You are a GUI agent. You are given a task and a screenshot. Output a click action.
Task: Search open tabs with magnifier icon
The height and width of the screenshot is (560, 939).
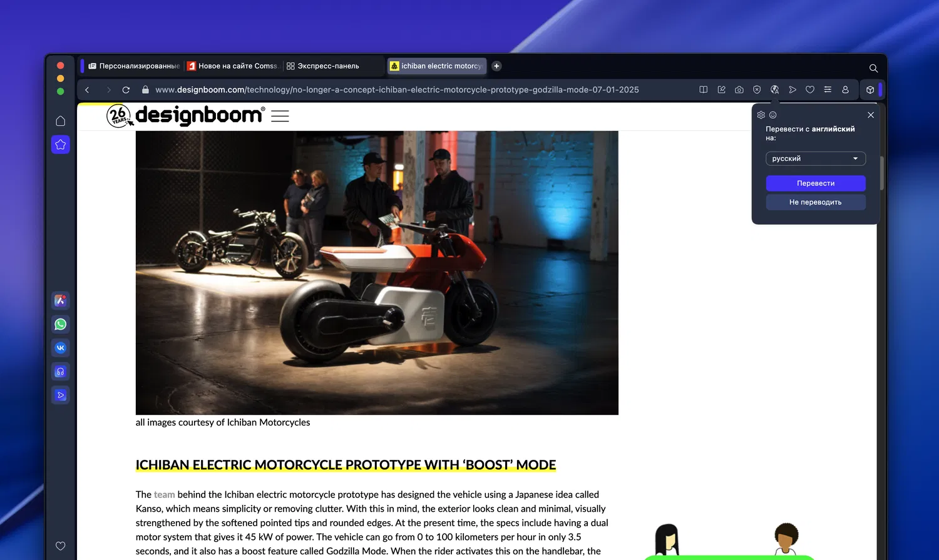(873, 68)
